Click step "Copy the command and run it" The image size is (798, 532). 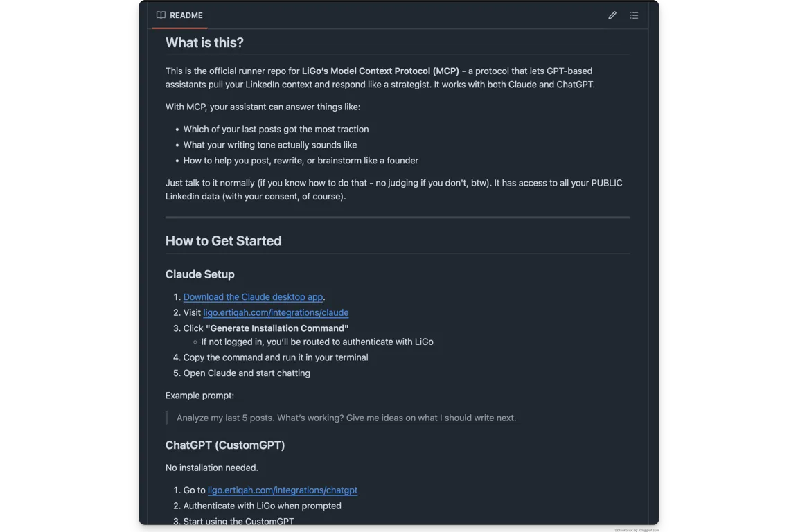pos(276,357)
